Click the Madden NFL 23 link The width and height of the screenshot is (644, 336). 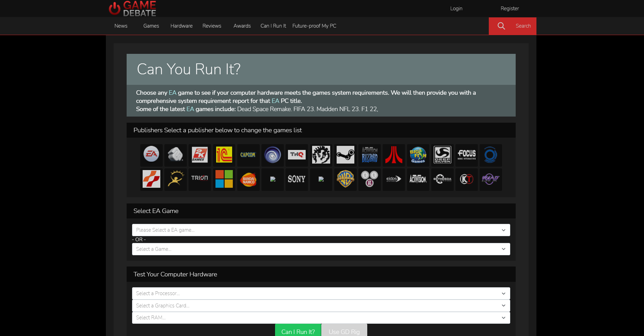(x=338, y=109)
